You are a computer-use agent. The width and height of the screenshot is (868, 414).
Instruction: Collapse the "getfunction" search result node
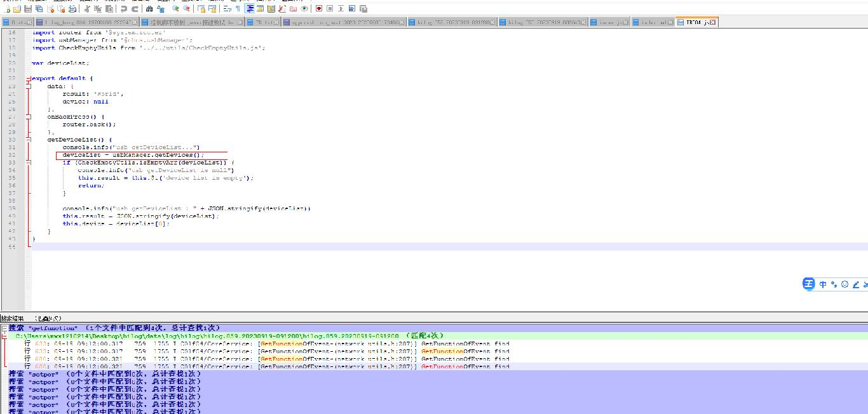tap(4, 329)
